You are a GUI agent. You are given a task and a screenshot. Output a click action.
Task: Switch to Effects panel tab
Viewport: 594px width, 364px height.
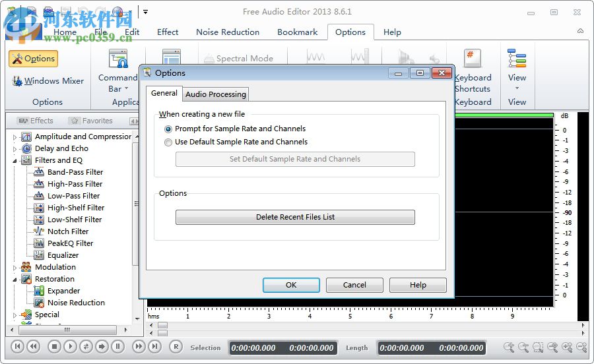[35, 121]
